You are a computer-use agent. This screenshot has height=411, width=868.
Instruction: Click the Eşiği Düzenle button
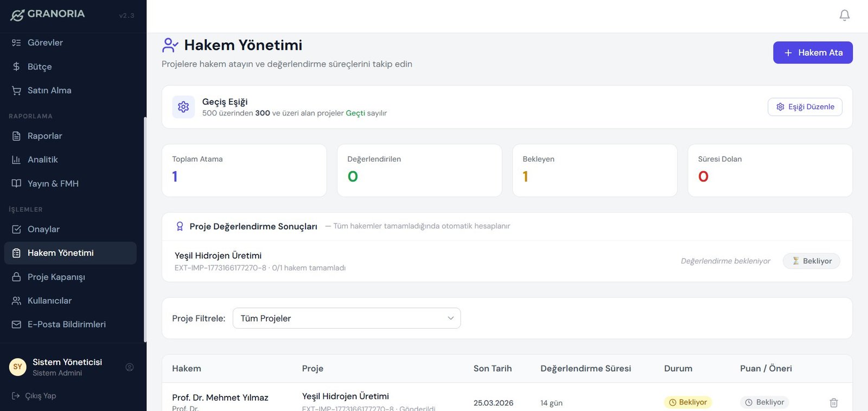(805, 107)
